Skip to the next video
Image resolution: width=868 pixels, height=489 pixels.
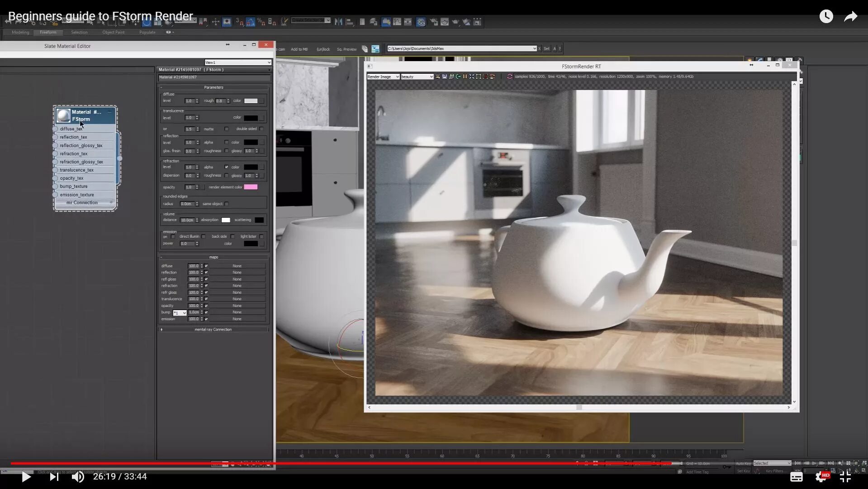point(54,476)
